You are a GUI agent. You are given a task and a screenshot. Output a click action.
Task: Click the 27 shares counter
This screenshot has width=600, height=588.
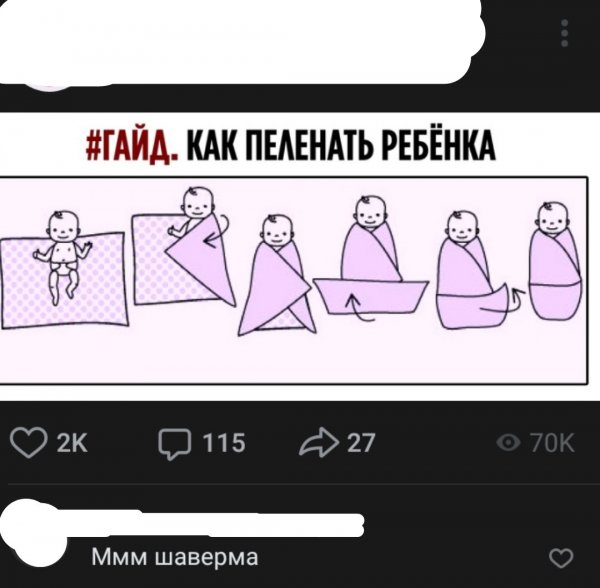click(x=361, y=443)
